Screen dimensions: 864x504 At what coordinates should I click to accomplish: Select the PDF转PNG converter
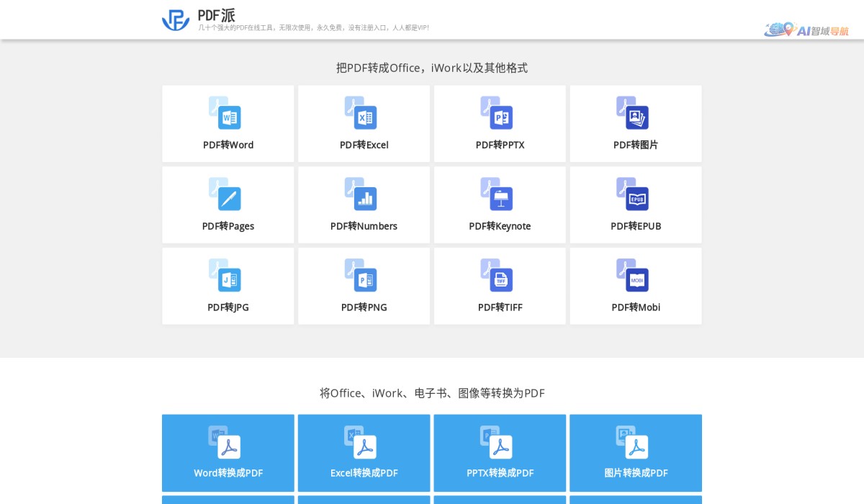[x=364, y=285]
